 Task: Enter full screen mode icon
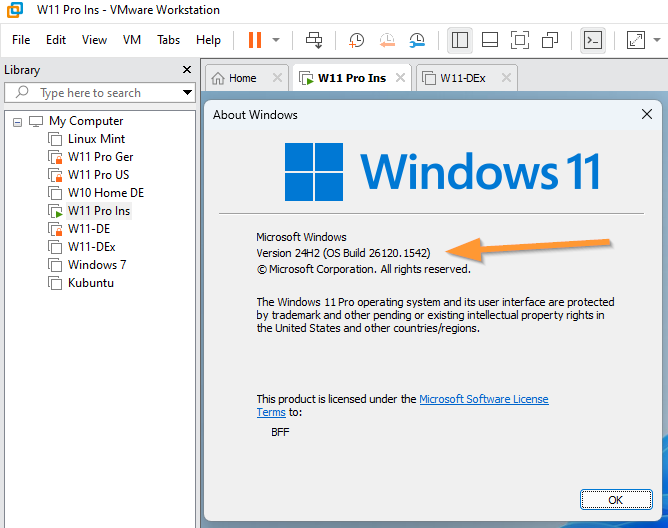(x=520, y=40)
